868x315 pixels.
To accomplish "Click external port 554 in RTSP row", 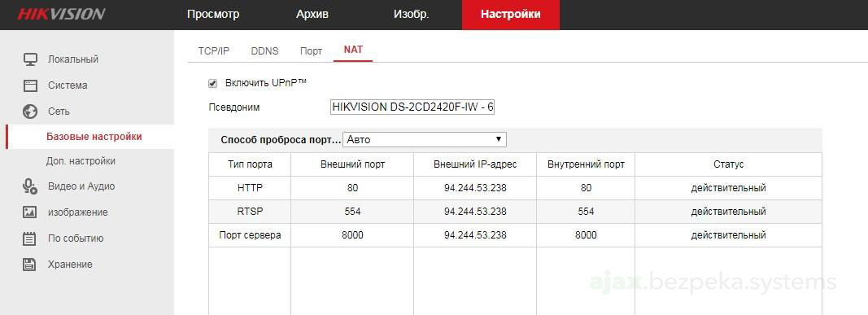I will coord(352,212).
